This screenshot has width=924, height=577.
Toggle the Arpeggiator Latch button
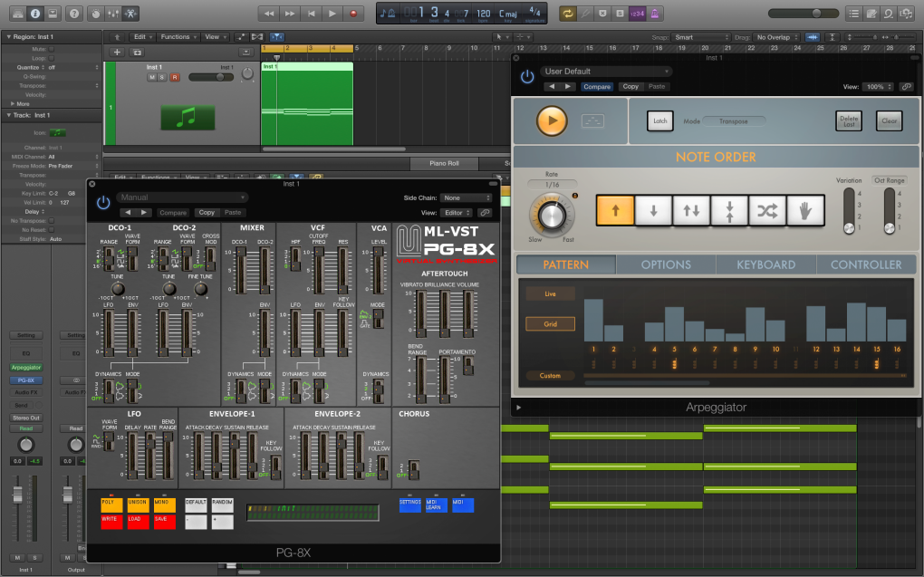tap(660, 120)
